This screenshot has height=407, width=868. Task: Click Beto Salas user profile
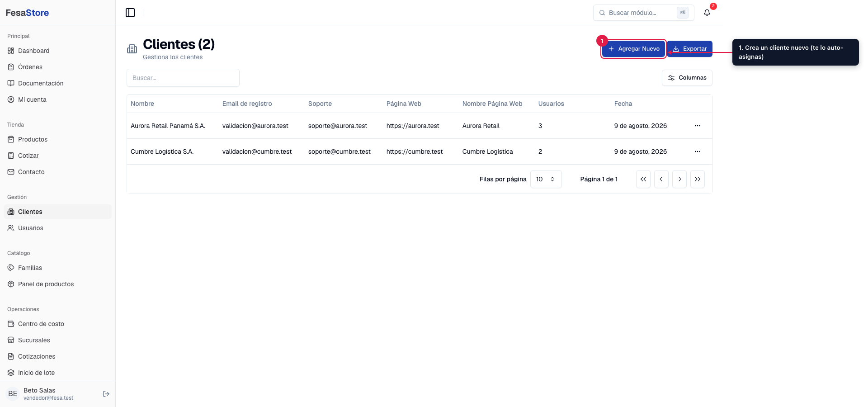pyautogui.click(x=48, y=394)
